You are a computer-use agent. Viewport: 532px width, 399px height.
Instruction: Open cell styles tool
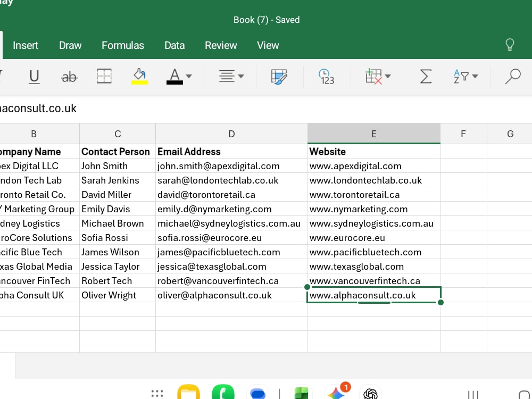(x=279, y=76)
